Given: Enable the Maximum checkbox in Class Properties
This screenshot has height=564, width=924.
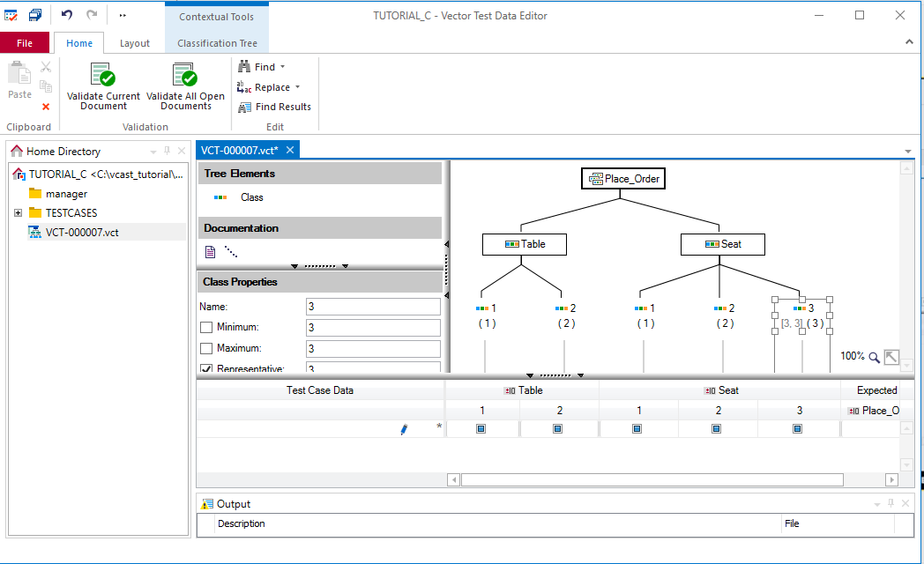Looking at the screenshot, I should click(205, 347).
